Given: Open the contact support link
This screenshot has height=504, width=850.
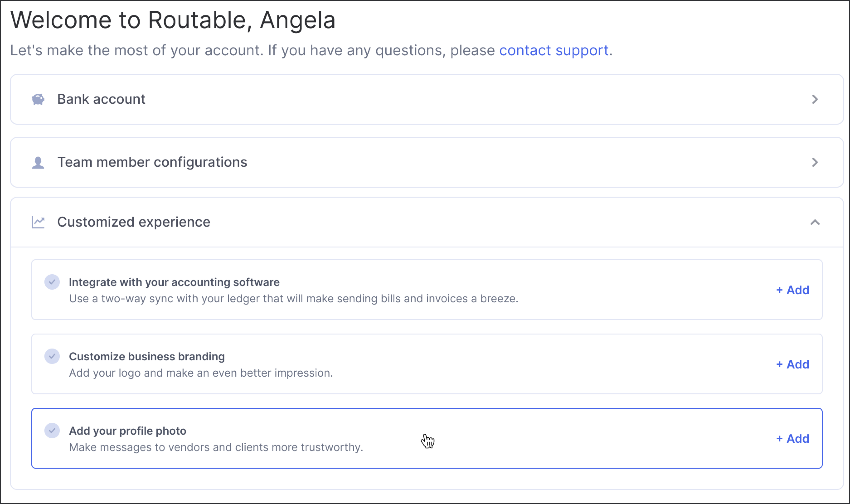Looking at the screenshot, I should coord(554,51).
